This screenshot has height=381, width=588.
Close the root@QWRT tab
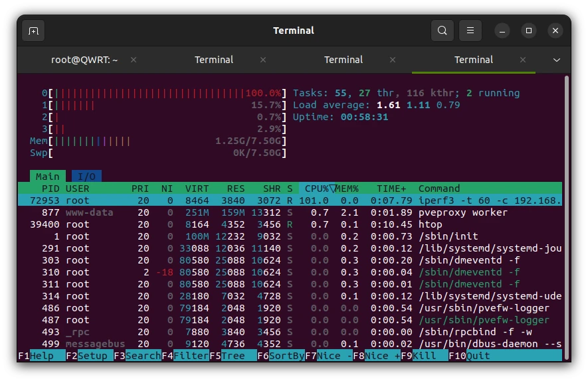pyautogui.click(x=134, y=60)
